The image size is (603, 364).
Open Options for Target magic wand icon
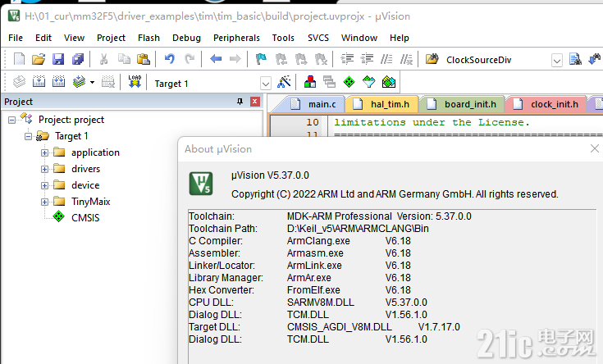[x=284, y=82]
